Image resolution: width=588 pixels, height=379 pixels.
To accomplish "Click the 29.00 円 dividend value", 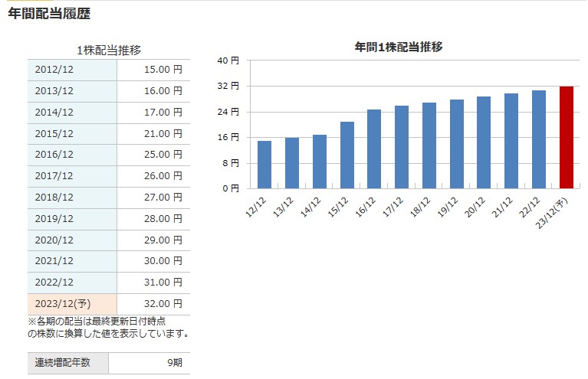I will (163, 240).
